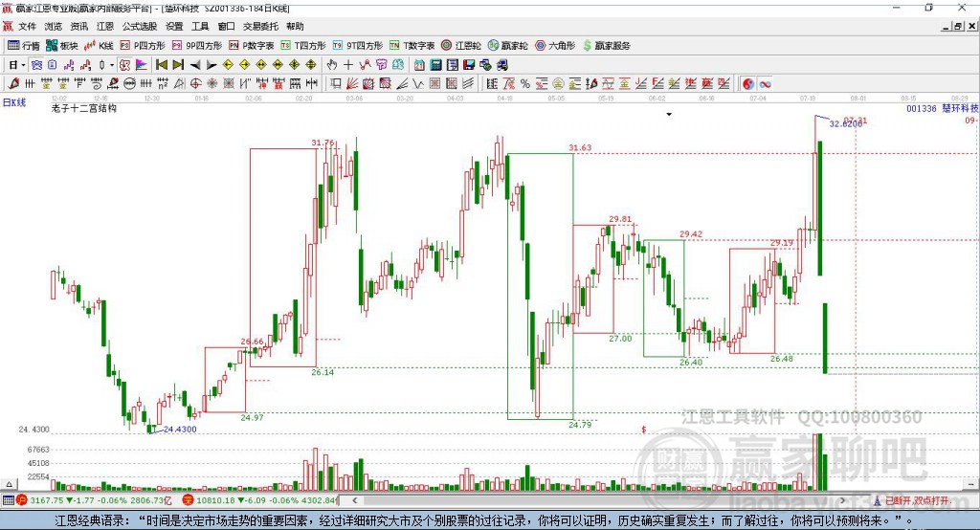
Task: Click the status bar left scroll arrow
Action: tap(354, 500)
